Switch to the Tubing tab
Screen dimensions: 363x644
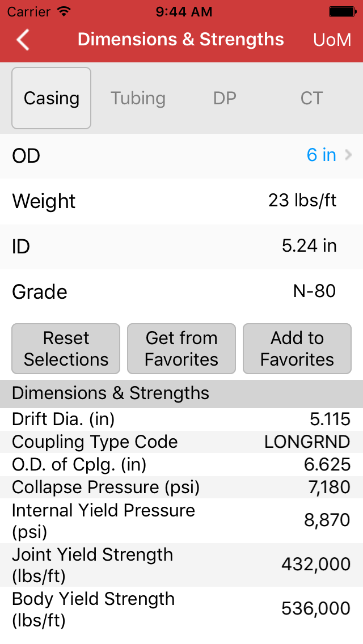[x=138, y=98]
